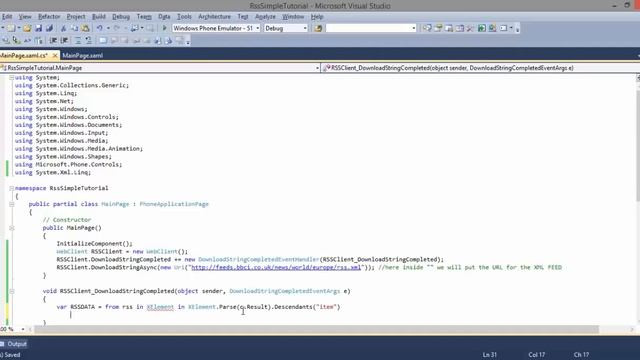Open the View menu
The height and width of the screenshot is (360, 640).
point(25,17)
